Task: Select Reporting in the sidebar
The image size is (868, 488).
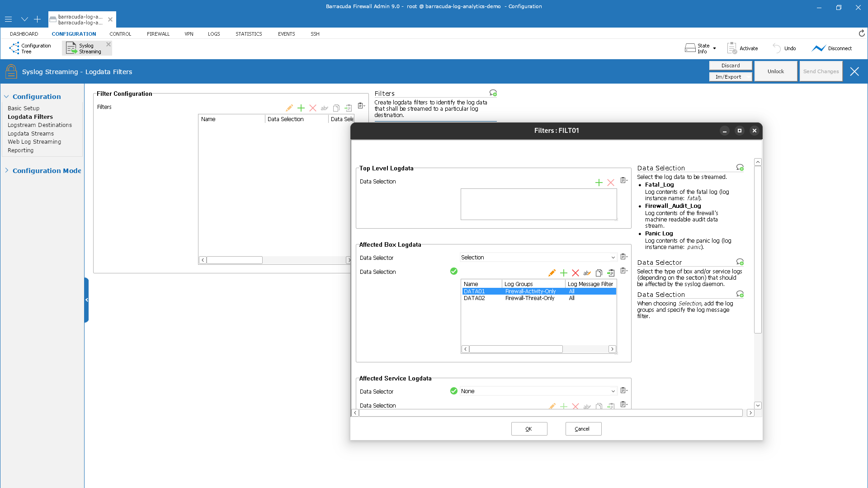Action: pyautogui.click(x=20, y=150)
